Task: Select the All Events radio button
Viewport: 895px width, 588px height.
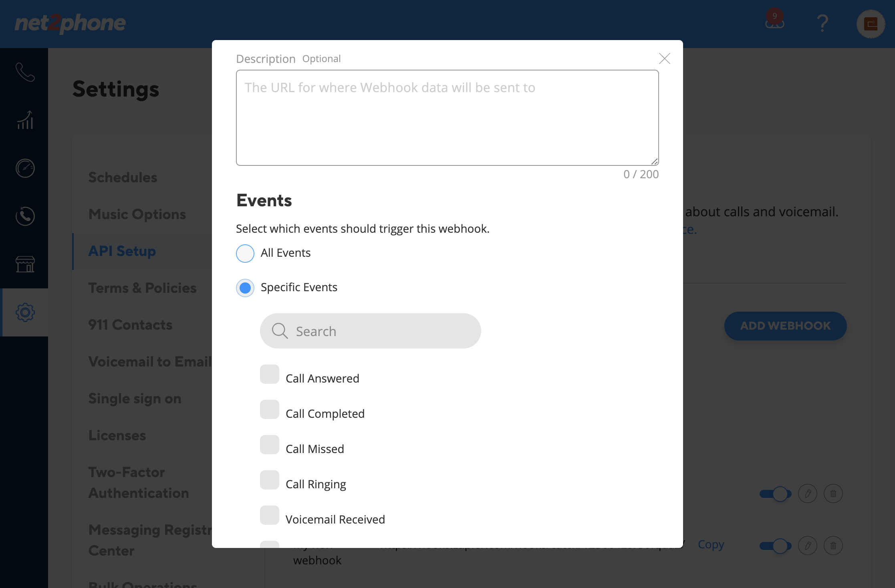Action: click(245, 253)
